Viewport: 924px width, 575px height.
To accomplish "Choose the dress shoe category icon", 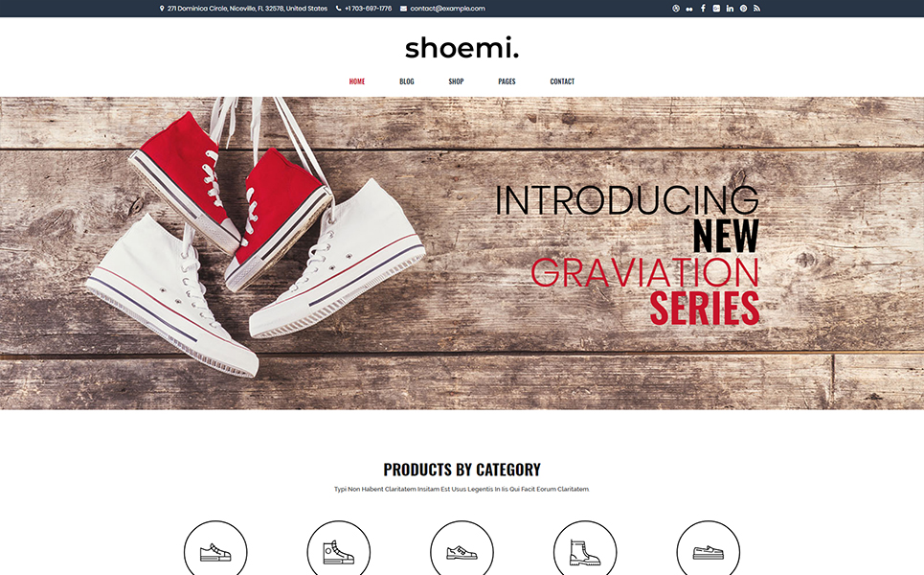I will [x=462, y=548].
